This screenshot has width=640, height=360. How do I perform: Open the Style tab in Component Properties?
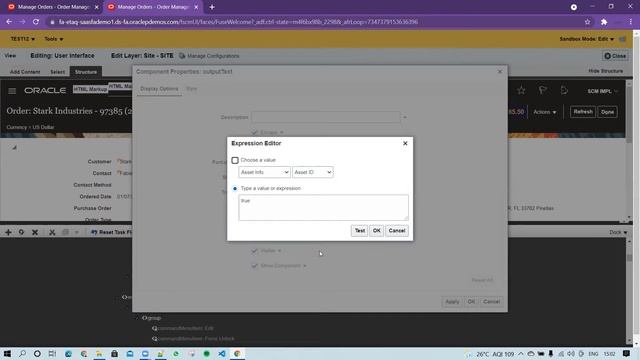[191, 89]
